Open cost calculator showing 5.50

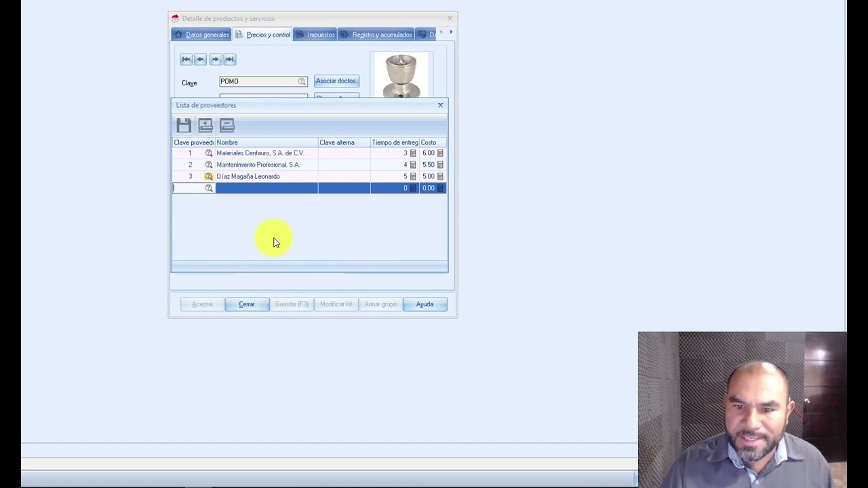(440, 165)
